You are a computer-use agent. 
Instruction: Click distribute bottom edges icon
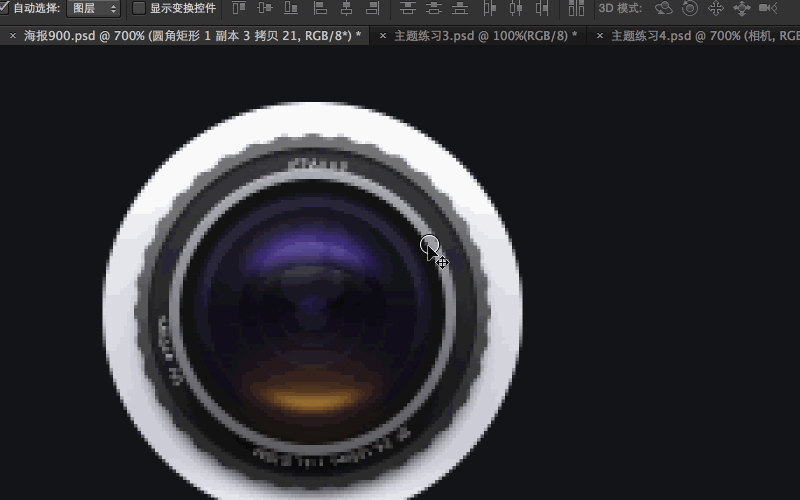460,8
